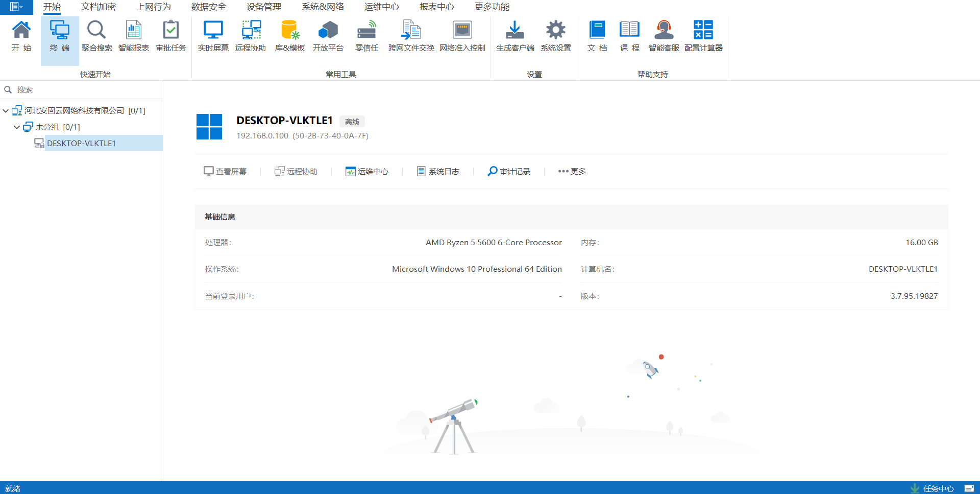Switch to the 数据安全 ribbon tab

click(209, 7)
